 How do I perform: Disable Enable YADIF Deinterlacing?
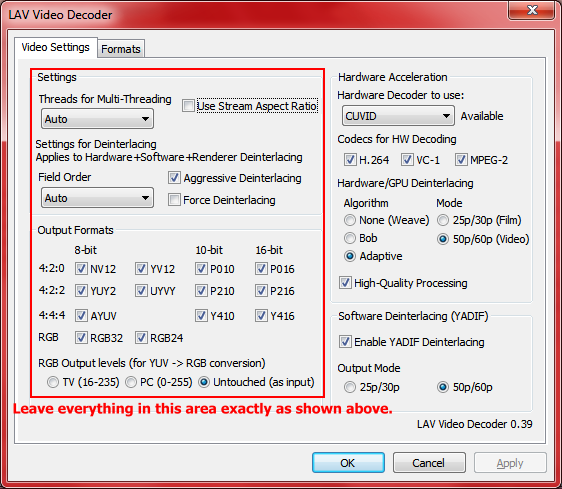345,341
